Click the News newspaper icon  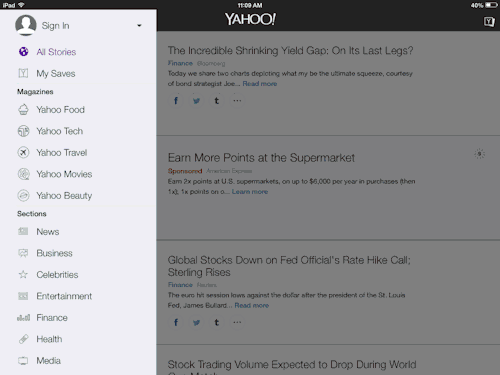click(x=23, y=231)
